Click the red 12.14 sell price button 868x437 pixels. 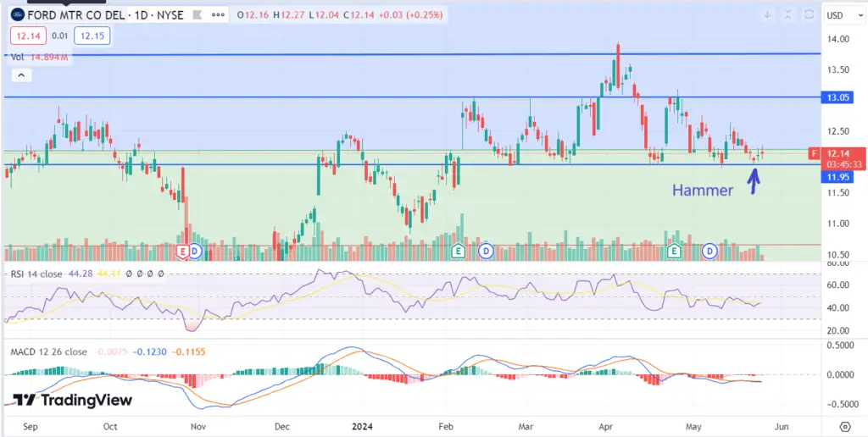click(x=28, y=36)
